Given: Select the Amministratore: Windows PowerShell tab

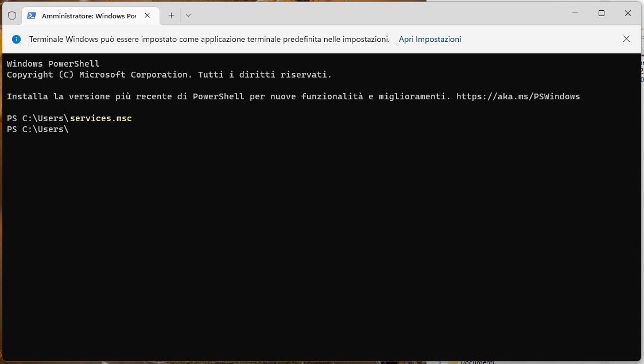Looking at the screenshot, I should coord(90,16).
